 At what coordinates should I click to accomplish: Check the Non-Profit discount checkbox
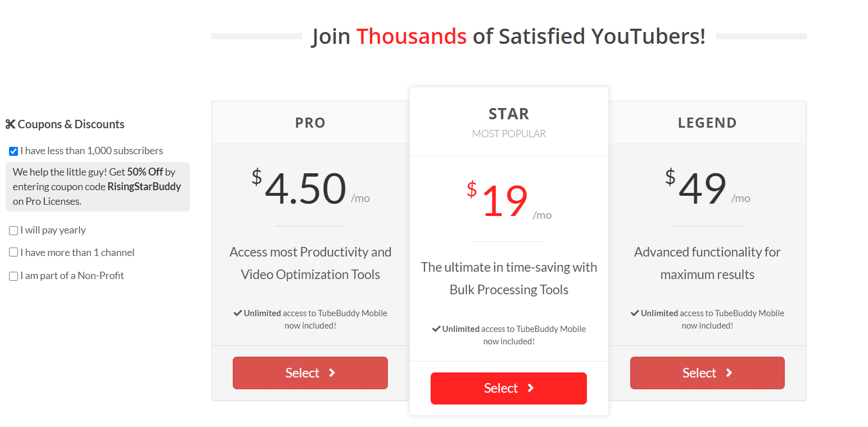click(13, 276)
